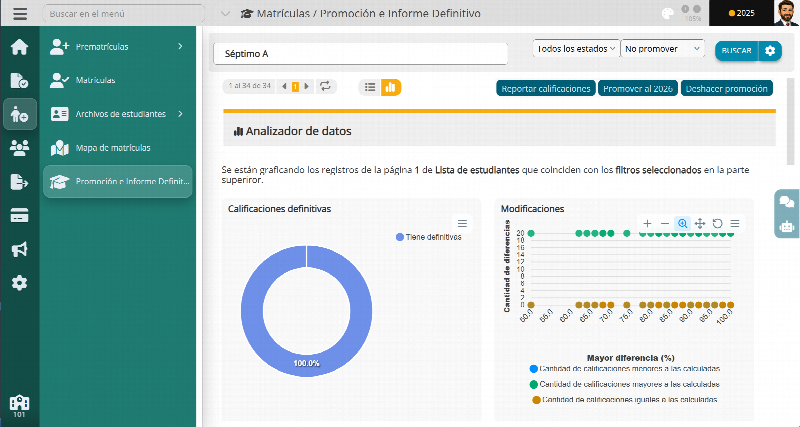Open Modificaciones chart hamburger menu
This screenshot has height=427, width=800.
click(x=735, y=223)
